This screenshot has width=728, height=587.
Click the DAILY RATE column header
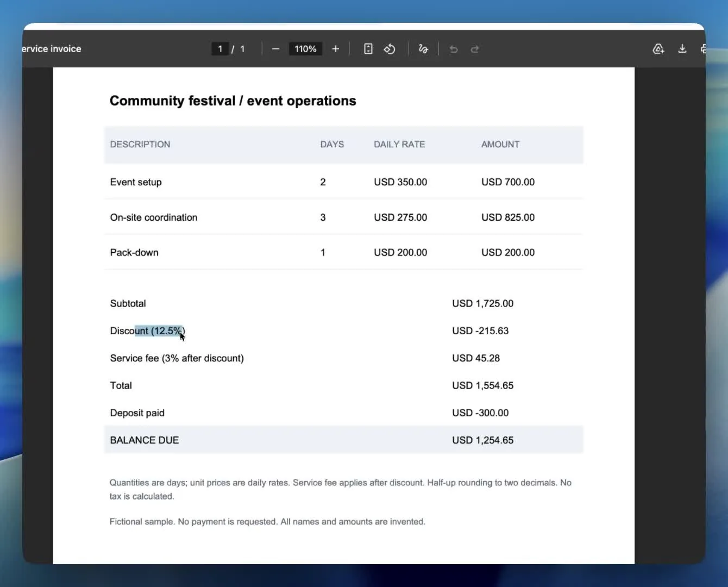[x=399, y=145]
